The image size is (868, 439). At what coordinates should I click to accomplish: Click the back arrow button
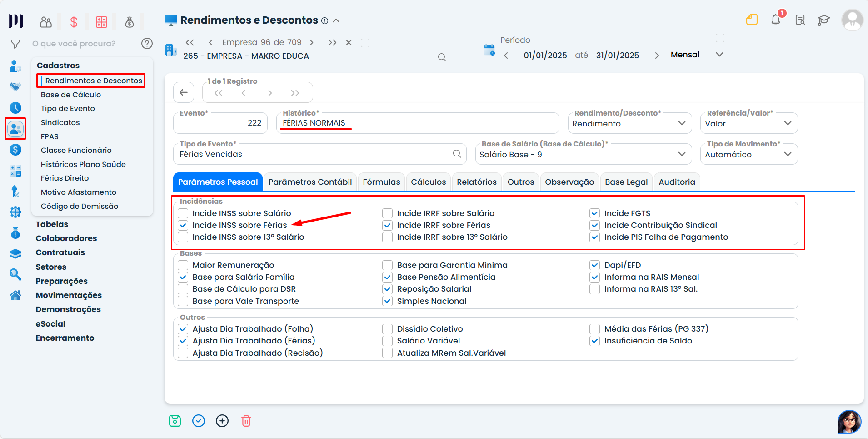(184, 93)
